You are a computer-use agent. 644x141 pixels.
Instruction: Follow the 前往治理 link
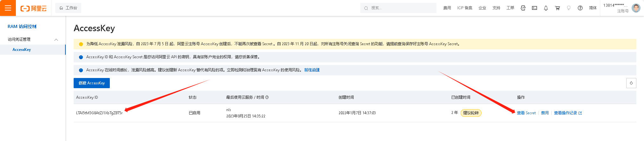(x=312, y=70)
